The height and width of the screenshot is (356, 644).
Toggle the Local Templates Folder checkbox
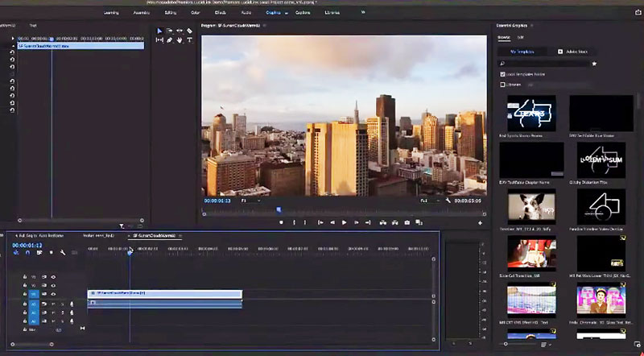(502, 74)
